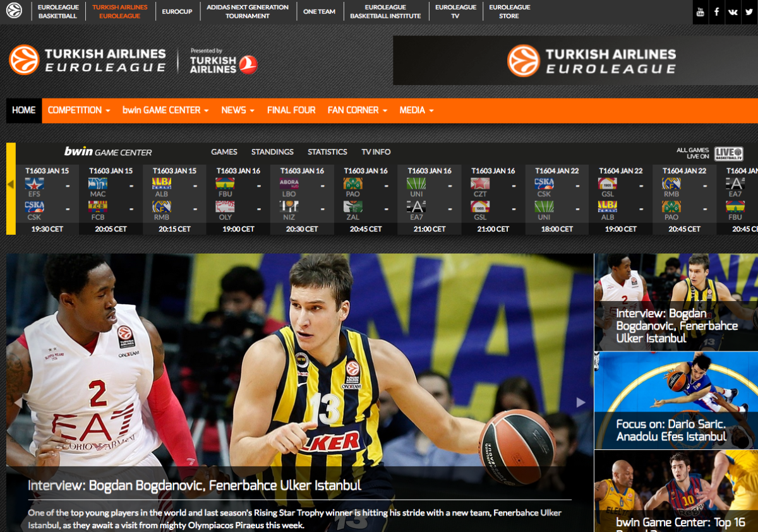Viewport: 758px width, 532px height.
Task: Click the '19:30 CET' game time
Action: [x=47, y=229]
